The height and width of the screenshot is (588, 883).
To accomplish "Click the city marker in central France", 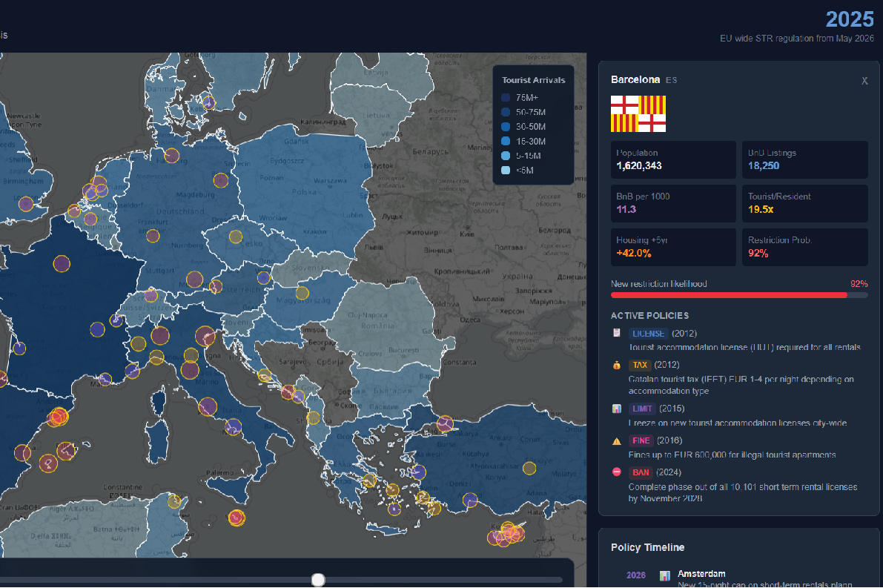I will (x=62, y=264).
